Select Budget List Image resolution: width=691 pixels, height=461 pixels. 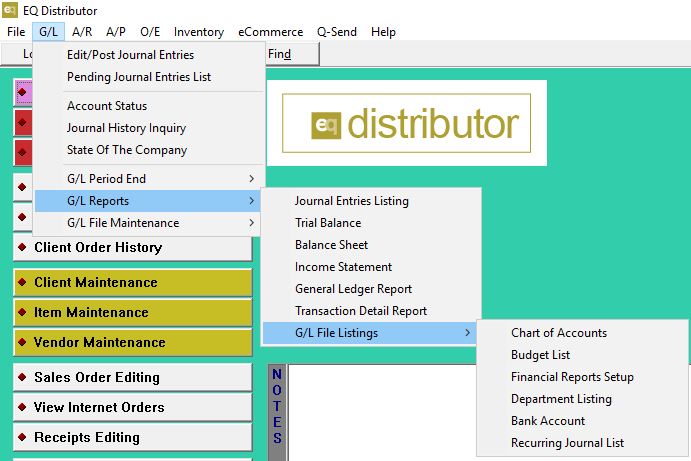(x=582, y=355)
